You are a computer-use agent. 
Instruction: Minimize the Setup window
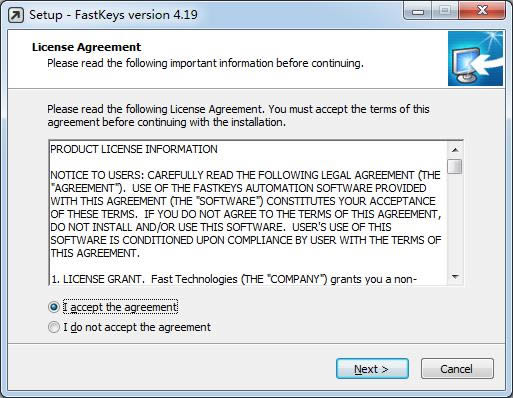(417, 11)
